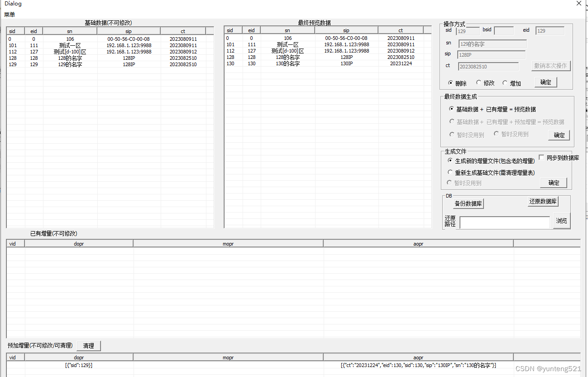Click sid column header in 基础数据 table
This screenshot has height=377, width=588.
(15, 31)
